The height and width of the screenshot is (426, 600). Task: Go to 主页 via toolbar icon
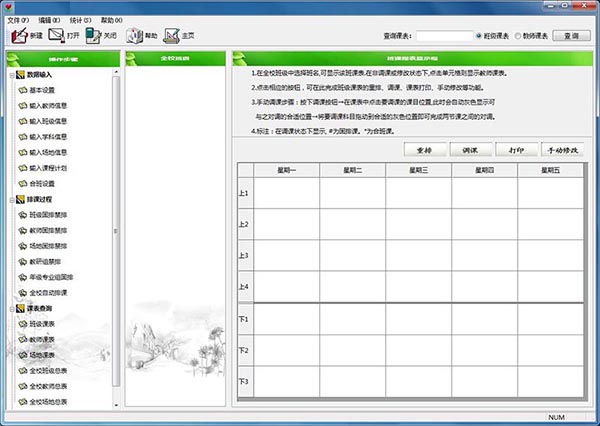pos(171,36)
